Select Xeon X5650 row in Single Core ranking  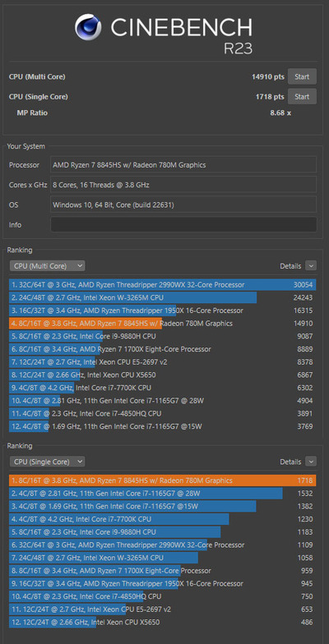click(x=163, y=623)
